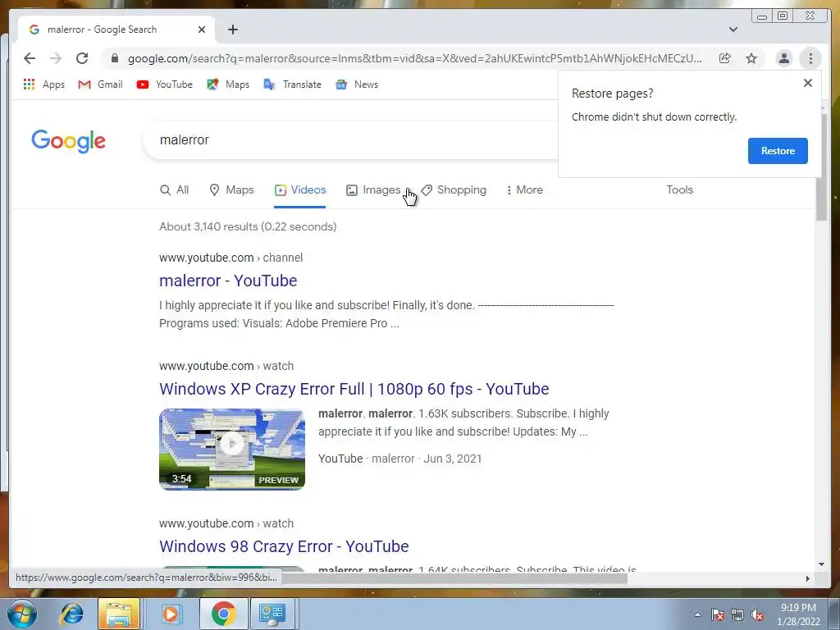Open Windows XP Crazy Error Full result
Screen dimensions: 840x630
point(354,388)
